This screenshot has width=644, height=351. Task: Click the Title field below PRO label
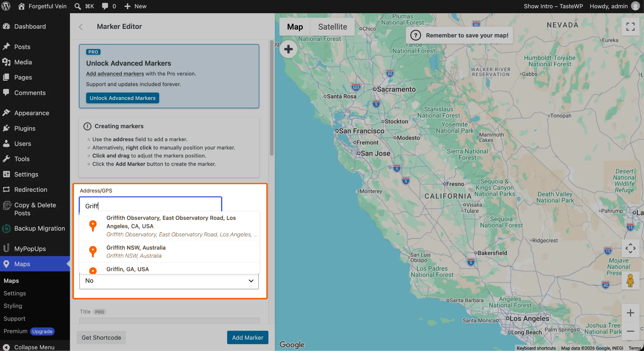[x=169, y=321]
